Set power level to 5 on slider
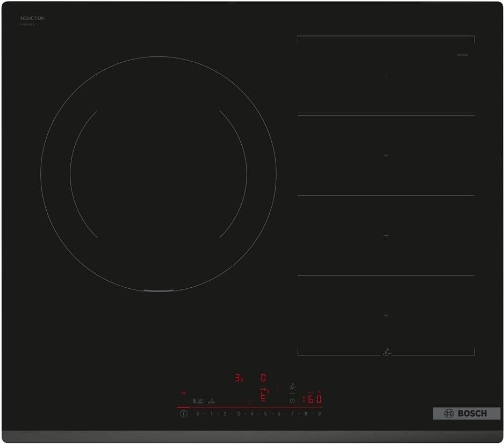504x444 pixels. (x=265, y=414)
